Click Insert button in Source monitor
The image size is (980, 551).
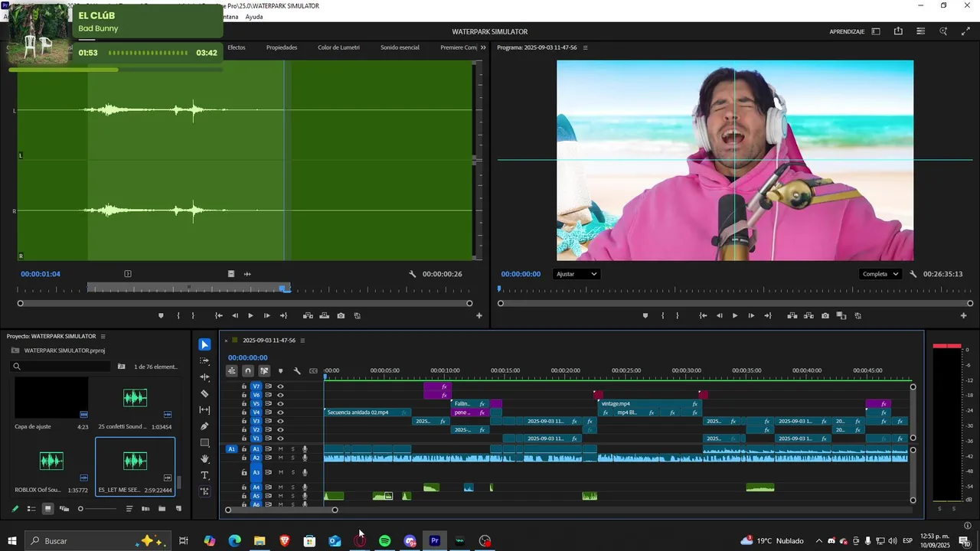308,315
